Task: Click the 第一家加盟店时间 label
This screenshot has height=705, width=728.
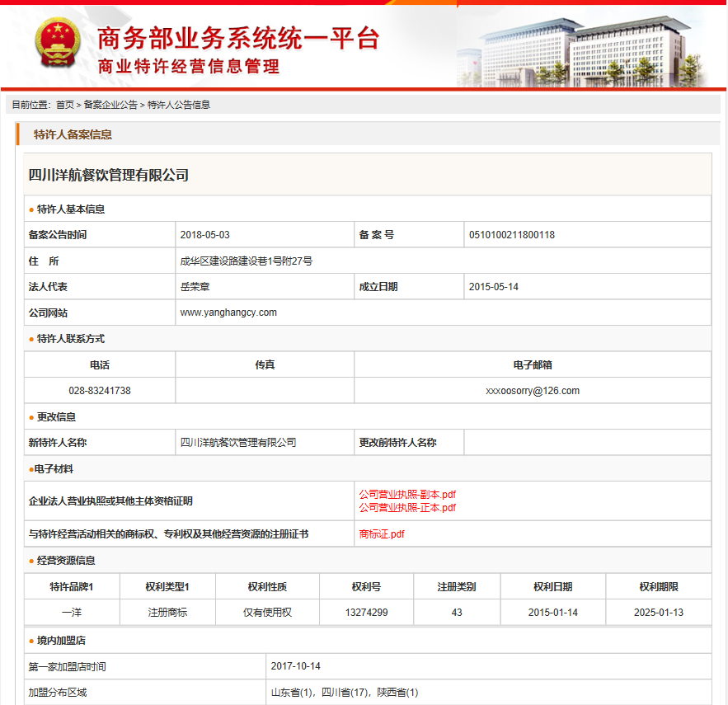Action: coord(68,666)
